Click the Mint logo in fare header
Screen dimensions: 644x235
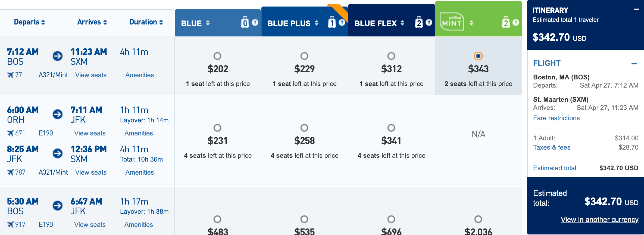tap(452, 22)
